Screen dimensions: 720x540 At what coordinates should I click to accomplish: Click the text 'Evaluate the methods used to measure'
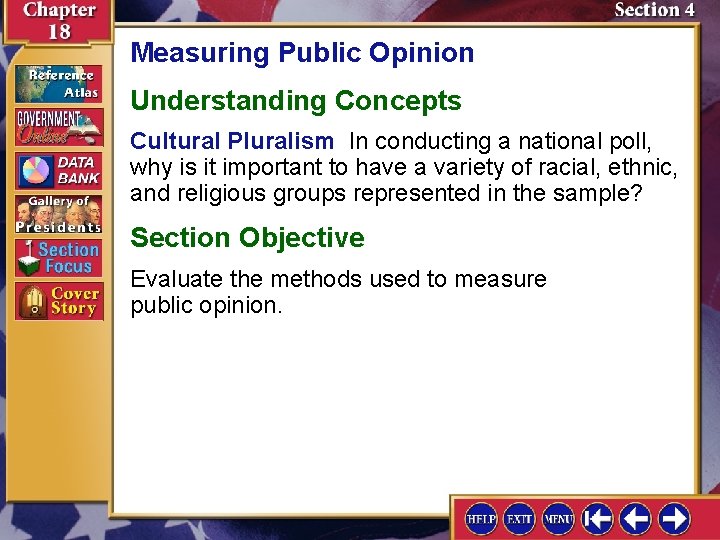[x=338, y=279]
